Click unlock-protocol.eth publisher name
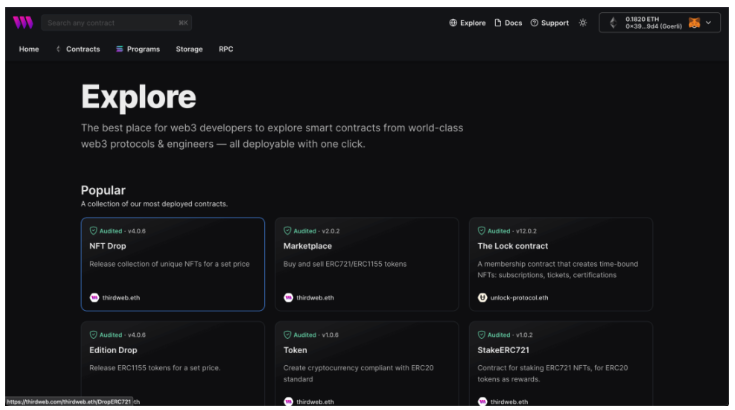735x410 pixels. click(519, 298)
